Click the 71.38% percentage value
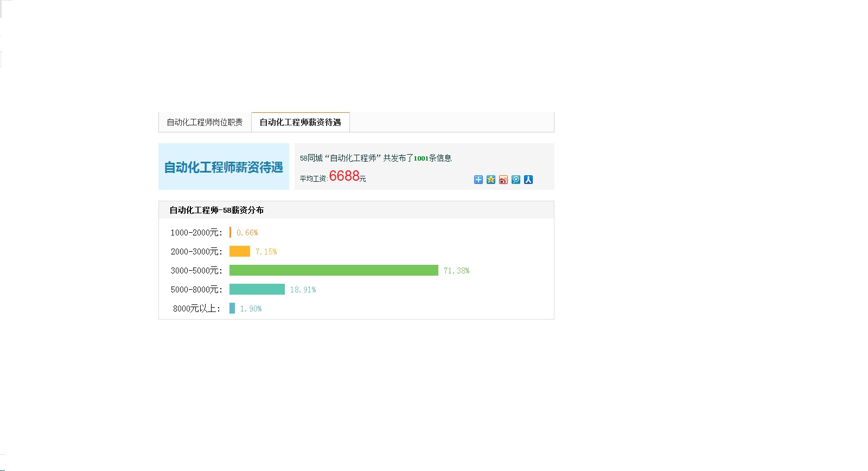The height and width of the screenshot is (471, 868). (x=456, y=270)
